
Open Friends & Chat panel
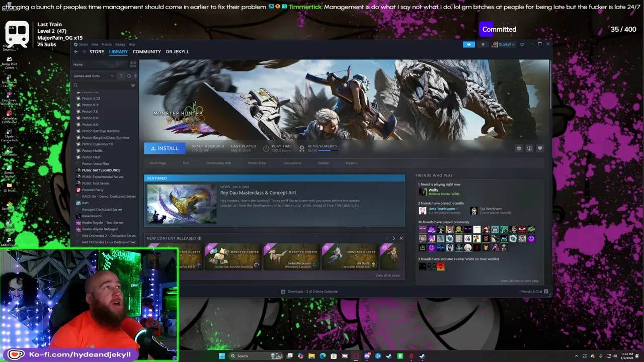(534, 292)
